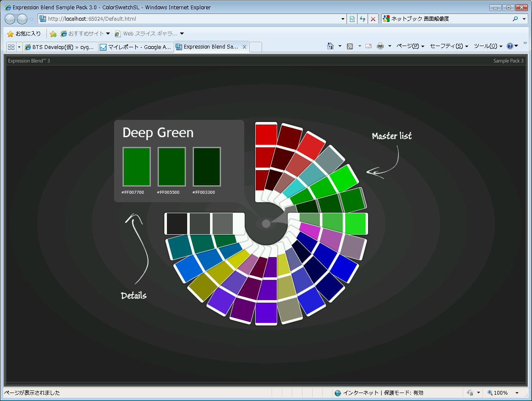The height and width of the screenshot is (401, 532).
Task: Open the ページ(P) menu
Action: pos(410,46)
